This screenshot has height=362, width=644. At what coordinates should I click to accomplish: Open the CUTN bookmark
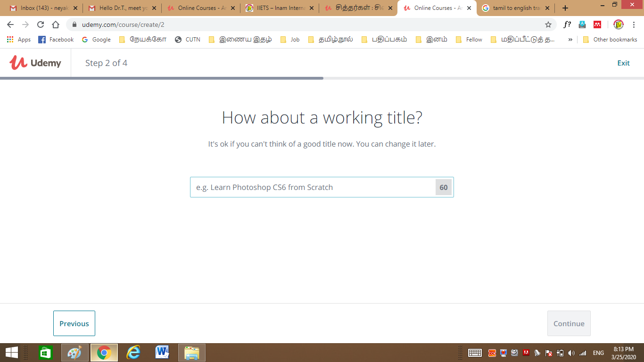pos(188,40)
